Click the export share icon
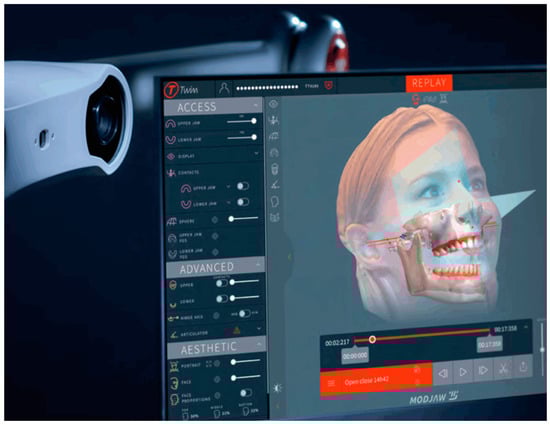 (523, 367)
